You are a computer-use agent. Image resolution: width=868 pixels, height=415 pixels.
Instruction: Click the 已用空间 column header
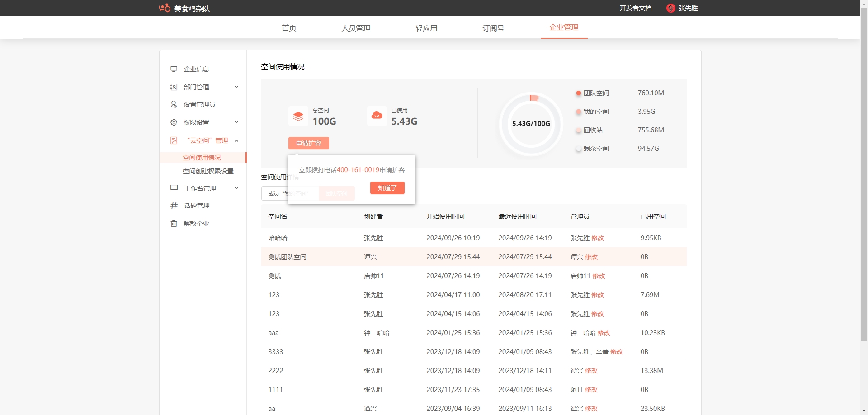pos(653,216)
